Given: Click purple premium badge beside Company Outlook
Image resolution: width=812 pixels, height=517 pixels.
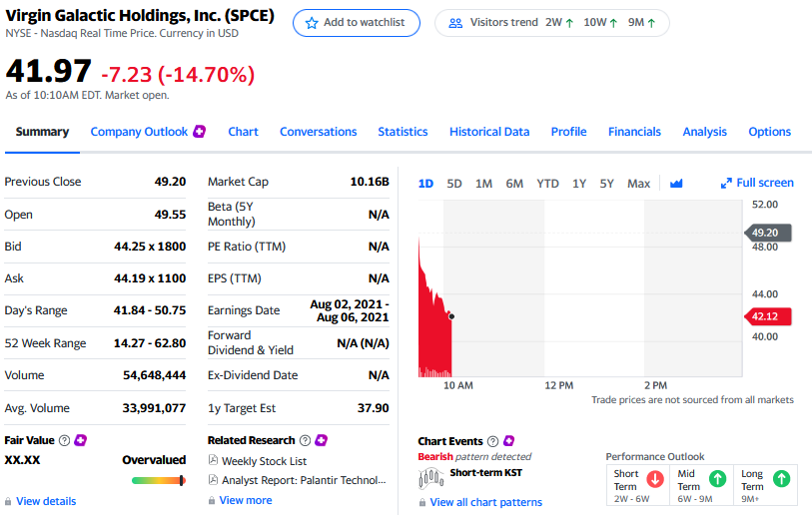Looking at the screenshot, I should 200,132.
